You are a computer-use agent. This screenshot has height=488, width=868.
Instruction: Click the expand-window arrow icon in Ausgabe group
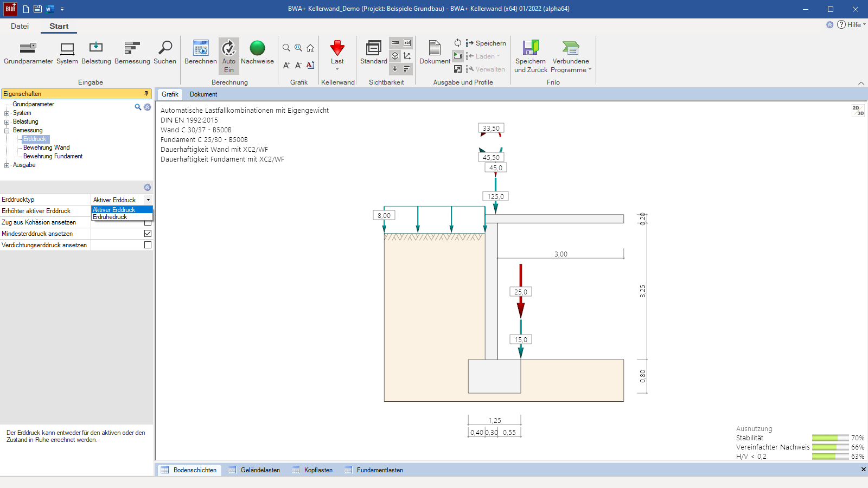(x=458, y=69)
